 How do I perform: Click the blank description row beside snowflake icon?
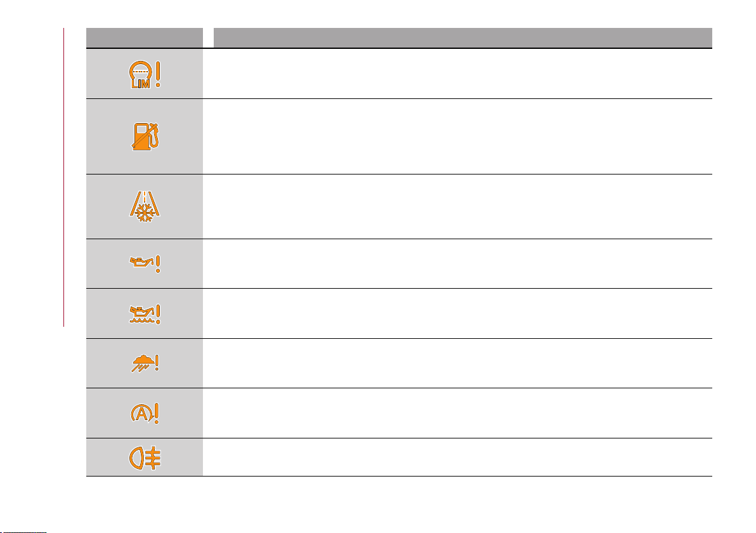click(x=457, y=206)
